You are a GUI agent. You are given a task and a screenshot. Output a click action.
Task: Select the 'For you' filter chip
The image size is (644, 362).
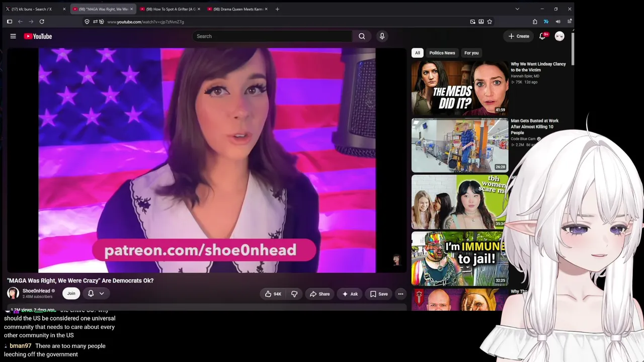(471, 53)
